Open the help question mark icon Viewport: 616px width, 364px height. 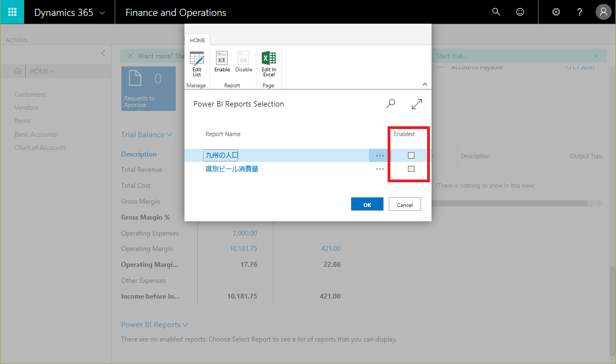[x=579, y=12]
